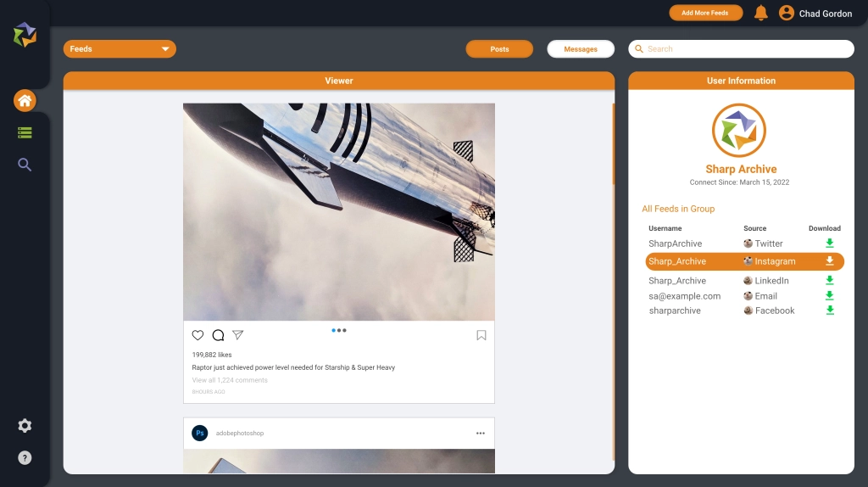This screenshot has height=487, width=868.
Task: Click the Home icon in sidebar
Action: pos(25,101)
